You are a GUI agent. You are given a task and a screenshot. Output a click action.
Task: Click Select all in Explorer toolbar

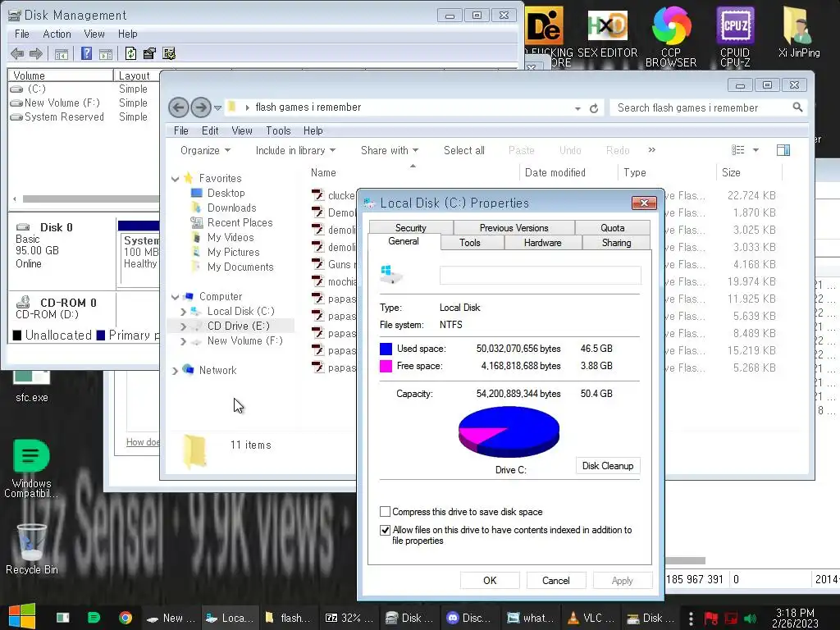[464, 151]
